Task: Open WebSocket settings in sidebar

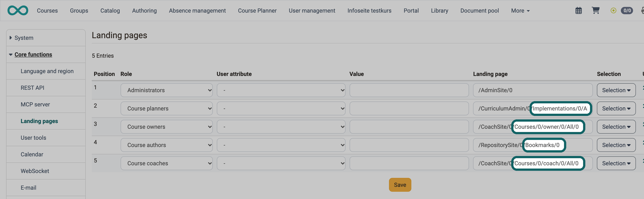Action: click(x=35, y=171)
